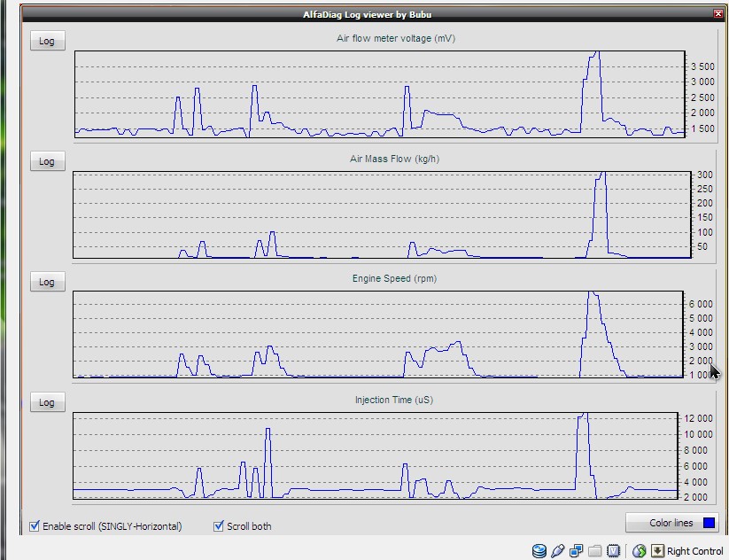This screenshot has width=729, height=560.
Task: Click the highest peak in Engine Speed graph
Action: pos(591,294)
